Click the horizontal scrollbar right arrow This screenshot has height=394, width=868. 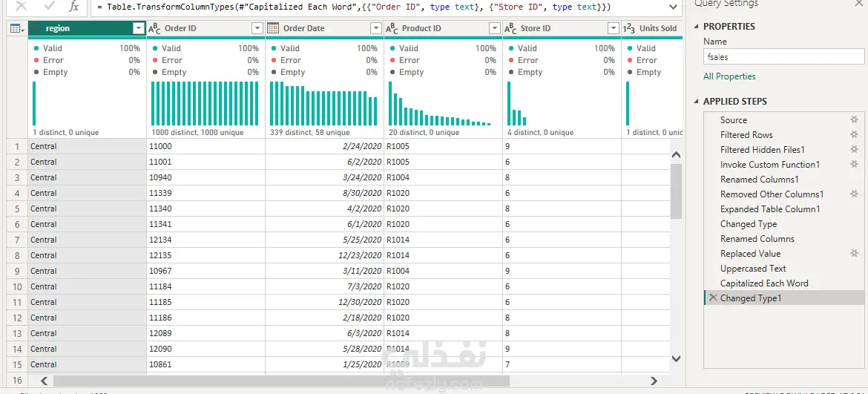[654, 381]
